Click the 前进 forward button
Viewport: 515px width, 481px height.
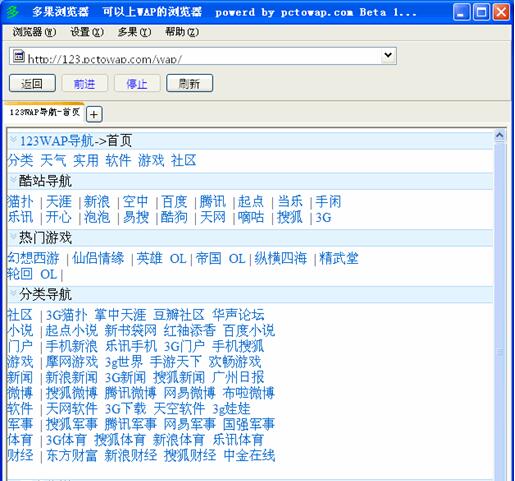pos(84,83)
